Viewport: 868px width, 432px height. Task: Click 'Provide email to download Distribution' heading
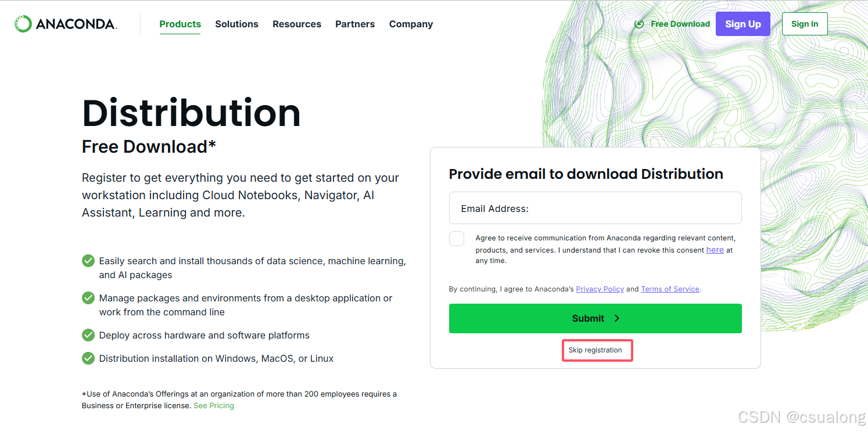[586, 174]
